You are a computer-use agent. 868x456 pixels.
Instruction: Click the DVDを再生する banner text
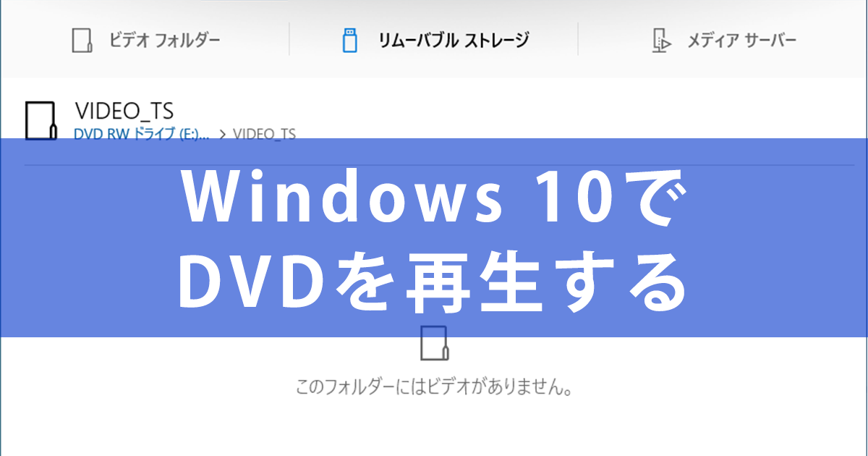[433, 279]
